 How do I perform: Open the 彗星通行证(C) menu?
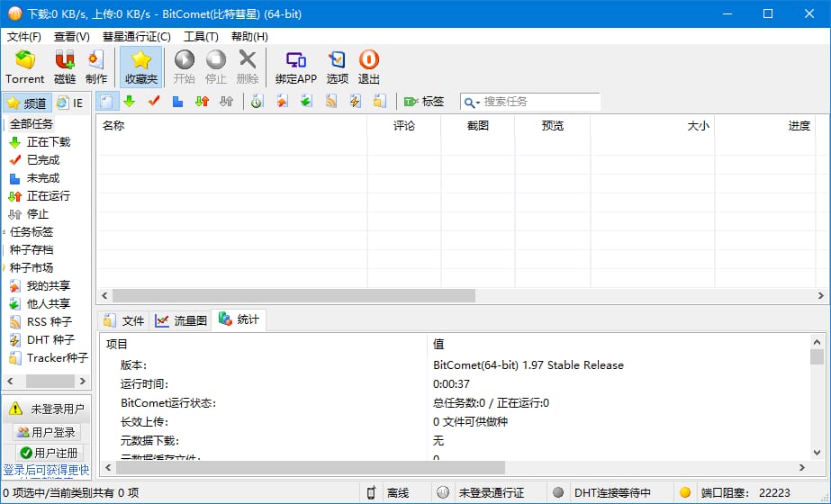click(x=136, y=37)
